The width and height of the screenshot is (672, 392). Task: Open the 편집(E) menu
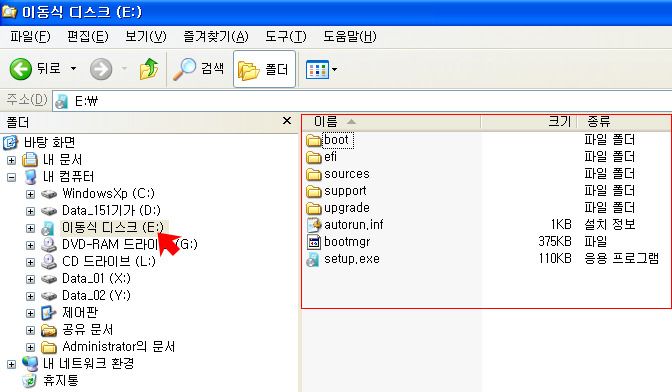coord(87,37)
